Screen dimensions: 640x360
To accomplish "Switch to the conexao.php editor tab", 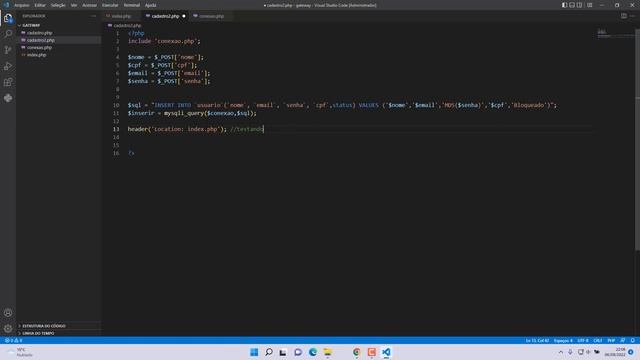I will 211,16.
